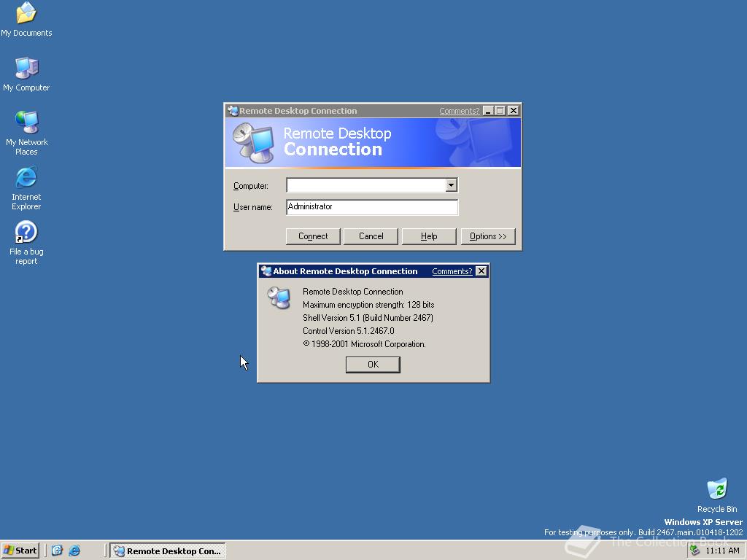
Task: Click the Show Desktop quick launch icon
Action: pyautogui.click(x=57, y=551)
